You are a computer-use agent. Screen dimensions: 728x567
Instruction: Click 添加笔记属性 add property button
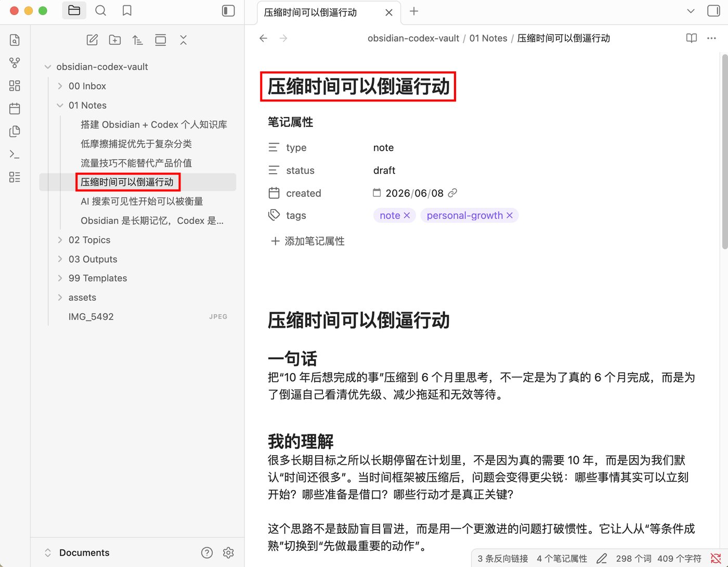pos(308,241)
